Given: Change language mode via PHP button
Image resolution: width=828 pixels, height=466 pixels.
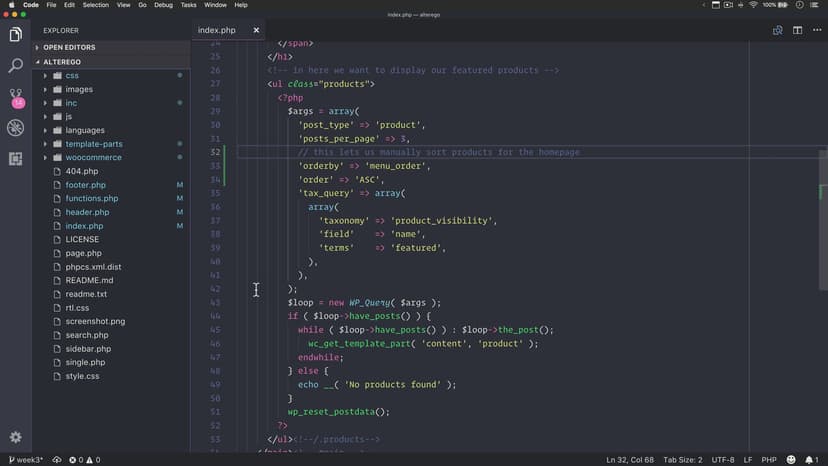Looking at the screenshot, I should [x=769, y=460].
